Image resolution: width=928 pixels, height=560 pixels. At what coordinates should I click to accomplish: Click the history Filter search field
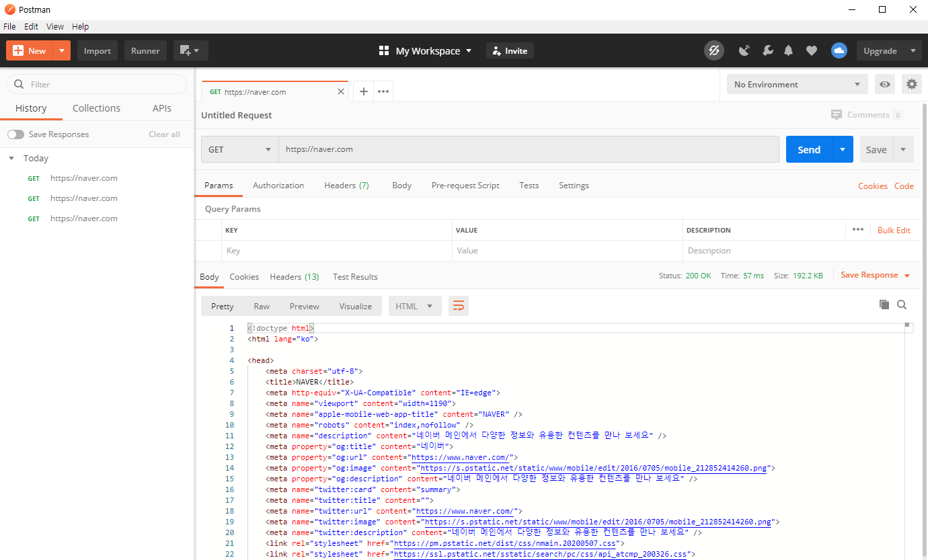(x=96, y=84)
